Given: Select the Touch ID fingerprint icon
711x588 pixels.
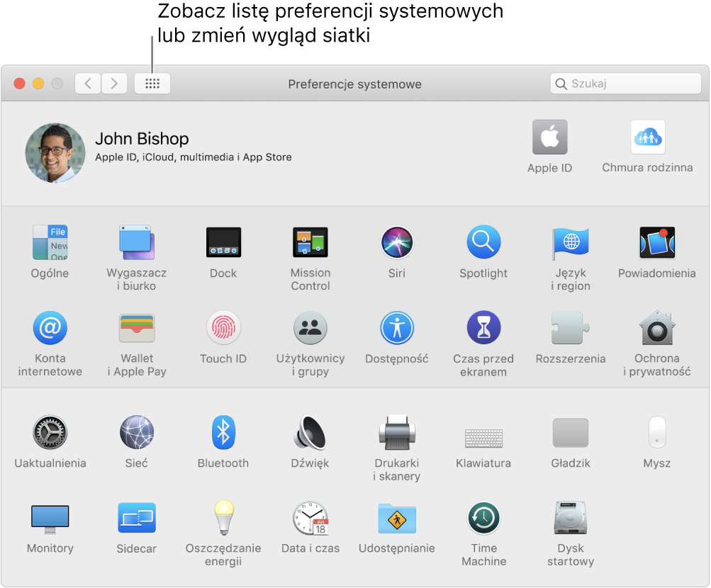Looking at the screenshot, I should click(x=223, y=328).
